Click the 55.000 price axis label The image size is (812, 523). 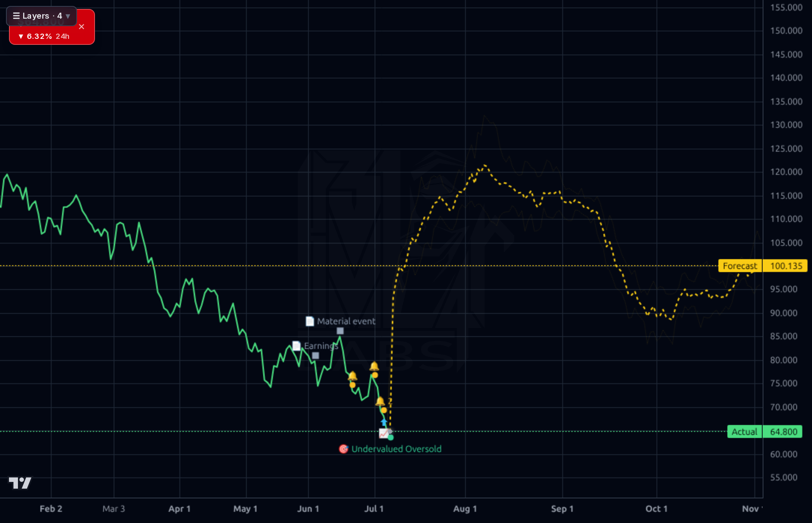point(784,477)
